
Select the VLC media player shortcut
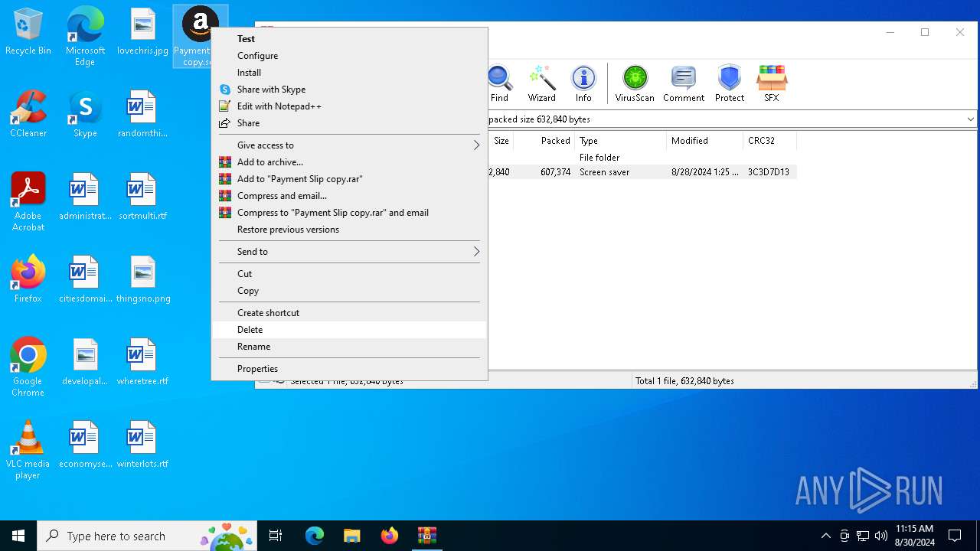[x=28, y=450]
